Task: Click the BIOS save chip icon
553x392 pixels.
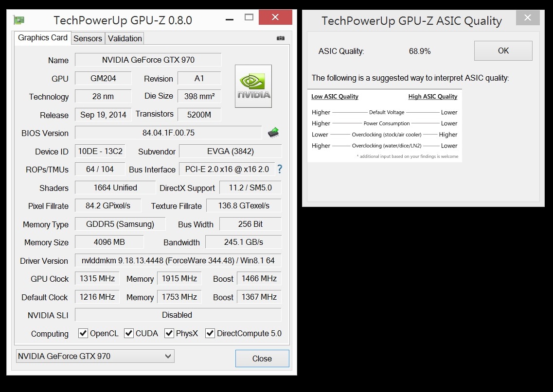Action: pyautogui.click(x=273, y=133)
